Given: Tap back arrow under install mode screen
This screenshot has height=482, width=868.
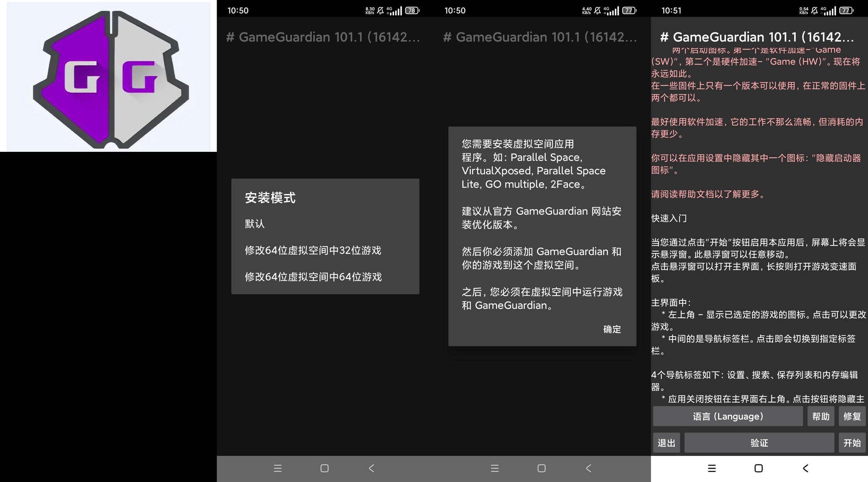Looking at the screenshot, I should pyautogui.click(x=371, y=468).
